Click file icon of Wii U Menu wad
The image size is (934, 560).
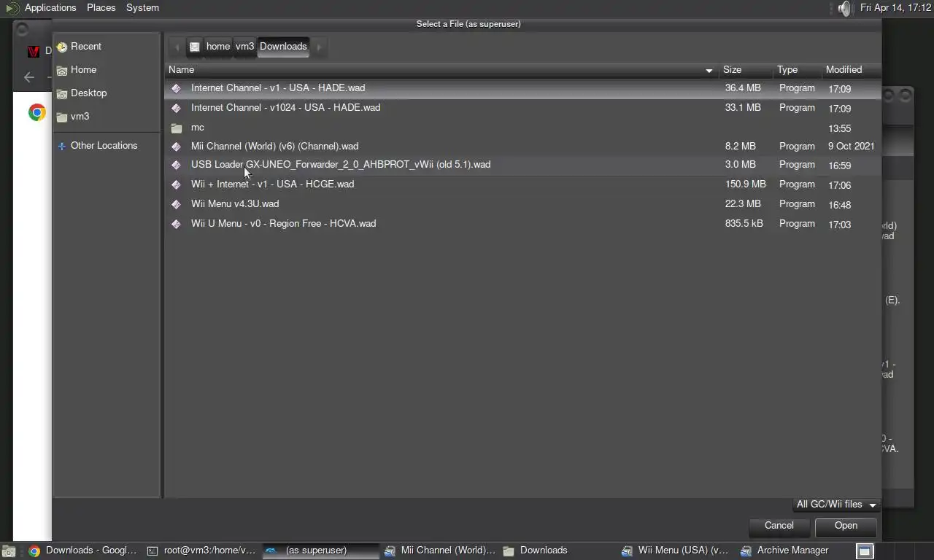176,224
